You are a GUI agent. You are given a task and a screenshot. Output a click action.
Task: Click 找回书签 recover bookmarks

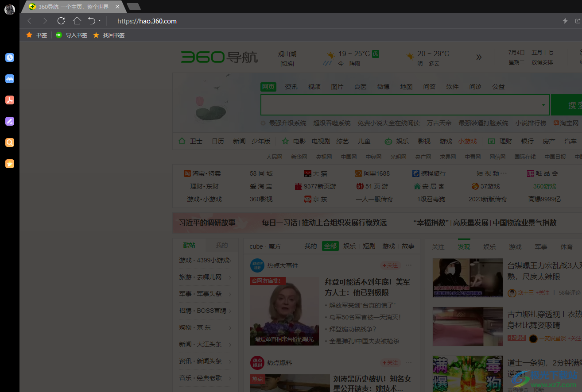109,35
